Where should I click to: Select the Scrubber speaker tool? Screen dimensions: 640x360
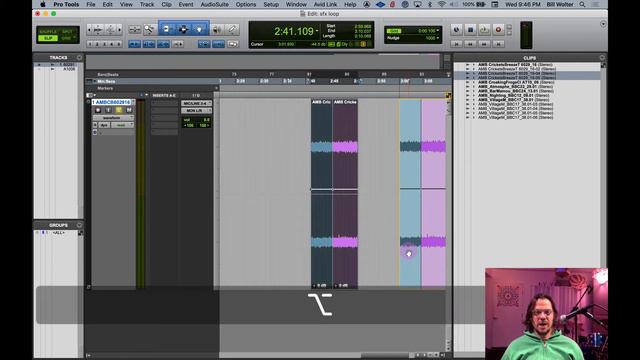tap(217, 29)
